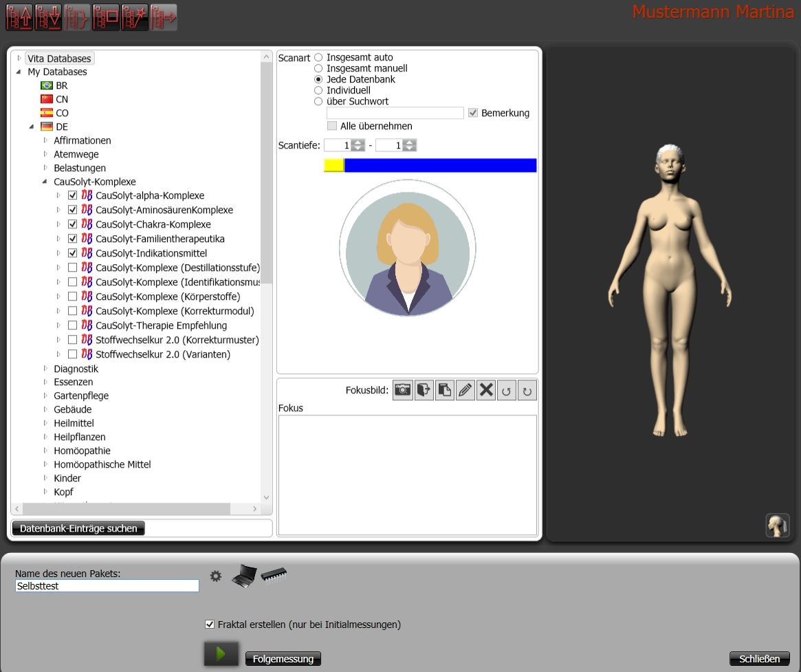Expand the Vita Databases tree node
Screen dimensions: 801x672
pyautogui.click(x=19, y=58)
